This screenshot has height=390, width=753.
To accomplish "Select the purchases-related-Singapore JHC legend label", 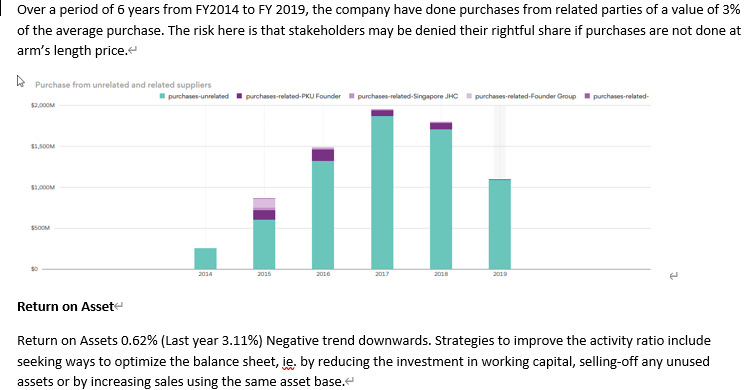I will [408, 96].
